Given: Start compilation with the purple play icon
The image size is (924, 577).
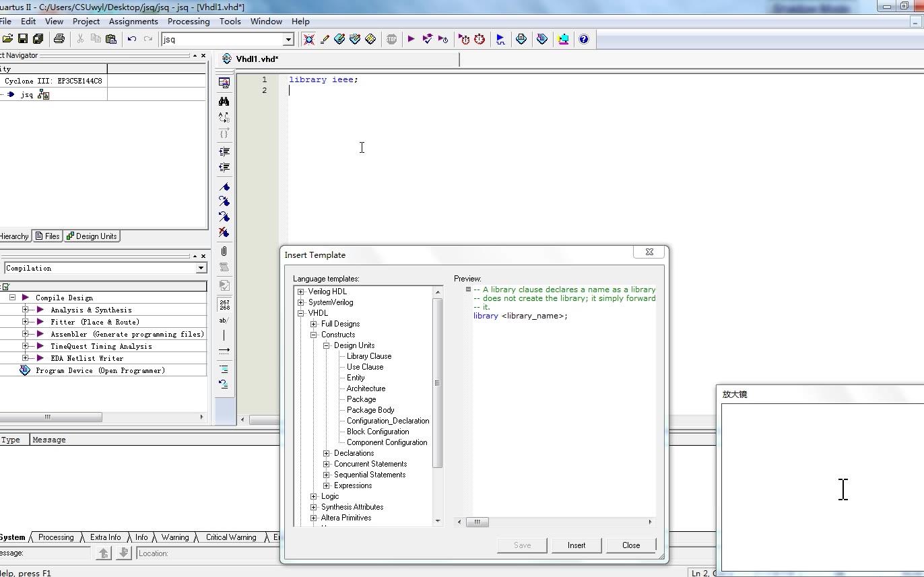Looking at the screenshot, I should [411, 39].
